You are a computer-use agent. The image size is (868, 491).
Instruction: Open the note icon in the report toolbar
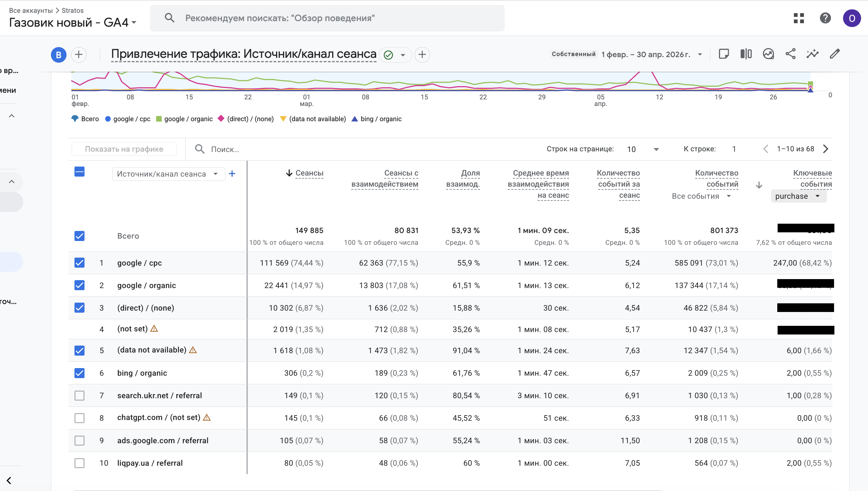(x=724, y=54)
